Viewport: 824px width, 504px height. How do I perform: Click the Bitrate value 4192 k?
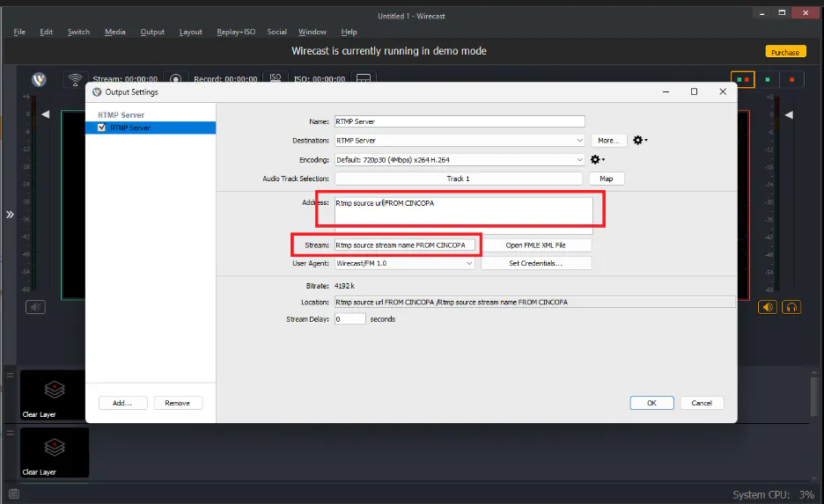point(344,286)
